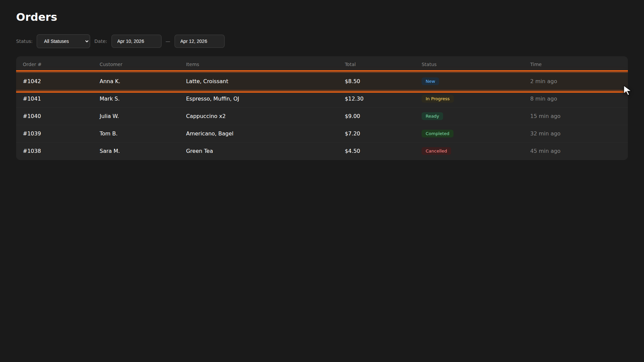Click the New status badge
This screenshot has width=644, height=362.
click(x=430, y=81)
